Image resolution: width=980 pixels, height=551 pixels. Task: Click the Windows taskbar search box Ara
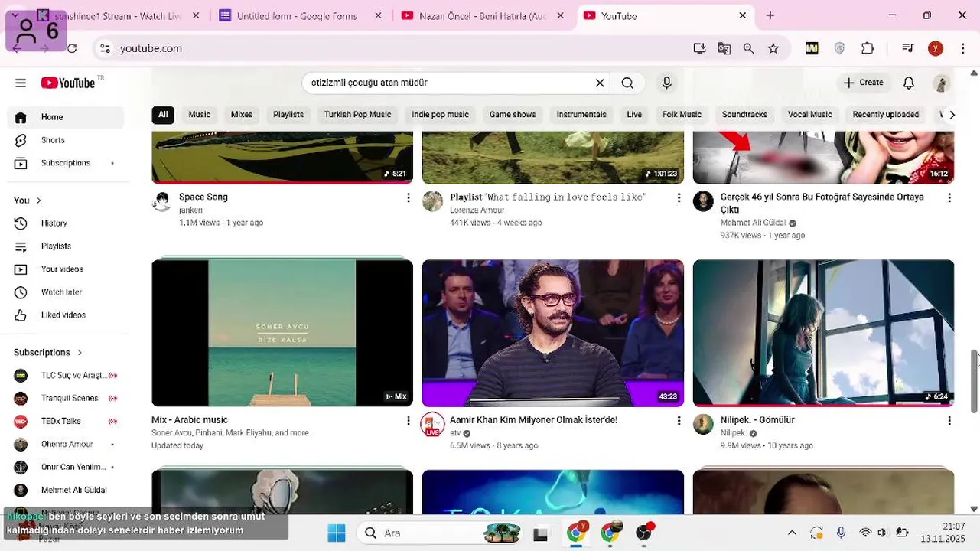pyautogui.click(x=440, y=533)
